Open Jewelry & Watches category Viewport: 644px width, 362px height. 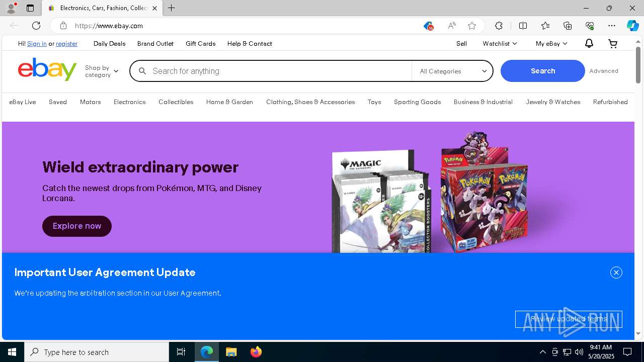(x=553, y=102)
